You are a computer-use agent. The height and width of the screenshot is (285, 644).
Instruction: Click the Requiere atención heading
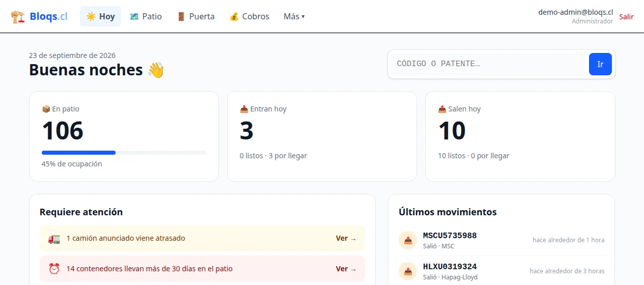pos(81,212)
